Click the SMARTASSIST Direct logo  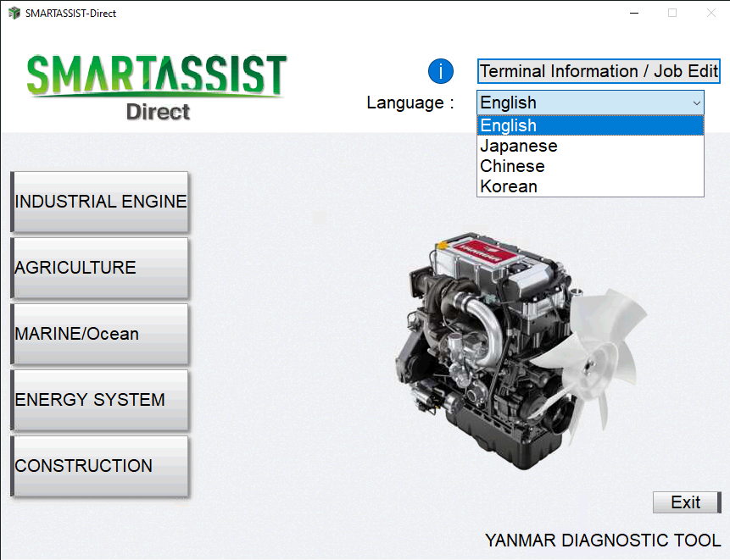pos(157,86)
